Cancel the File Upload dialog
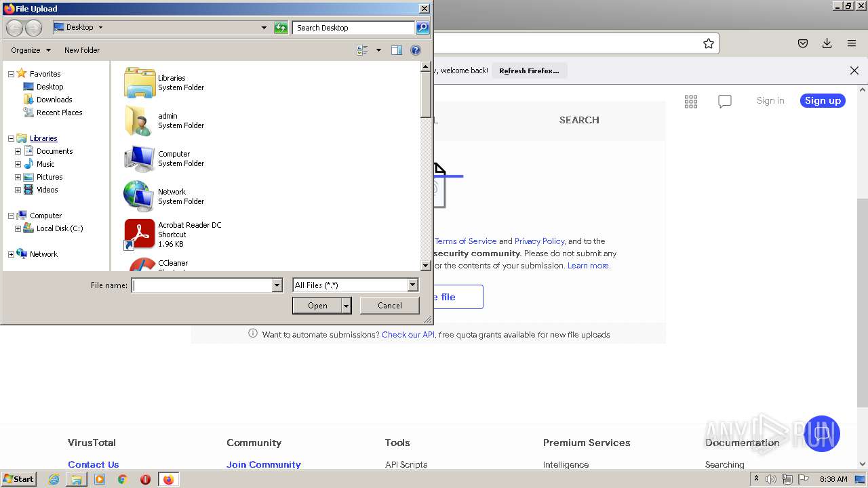Screen dimensions: 868x488 [x=389, y=306]
